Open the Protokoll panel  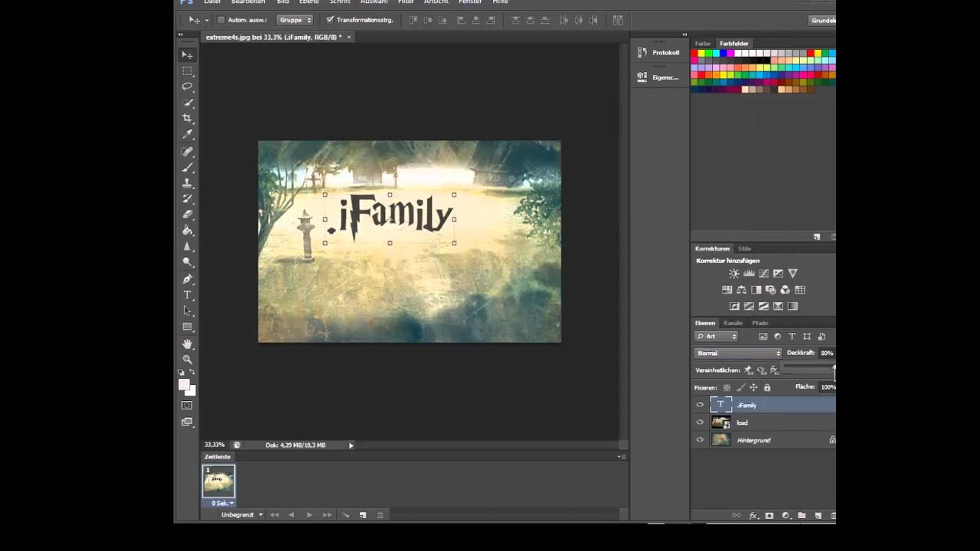click(x=658, y=53)
